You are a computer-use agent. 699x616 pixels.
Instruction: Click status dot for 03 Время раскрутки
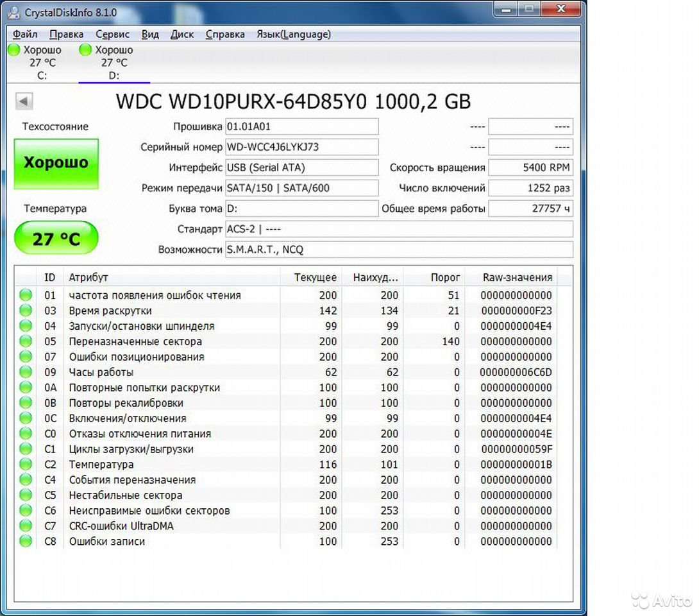pos(26,310)
